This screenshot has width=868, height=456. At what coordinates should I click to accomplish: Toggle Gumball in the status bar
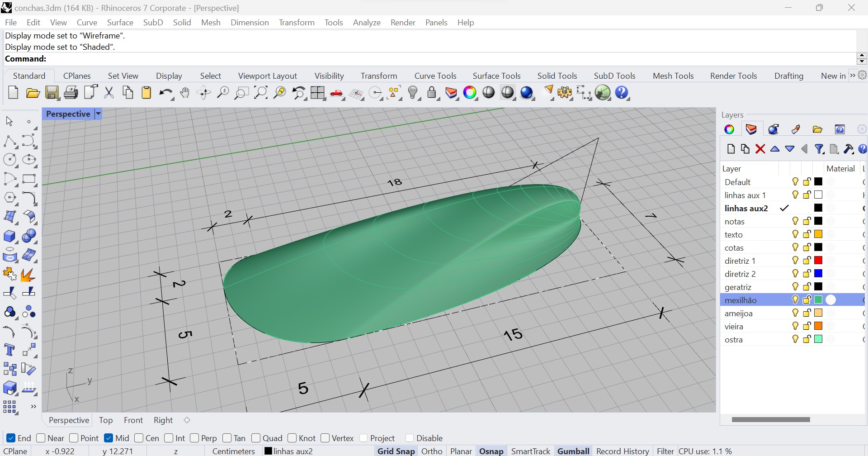(573, 451)
